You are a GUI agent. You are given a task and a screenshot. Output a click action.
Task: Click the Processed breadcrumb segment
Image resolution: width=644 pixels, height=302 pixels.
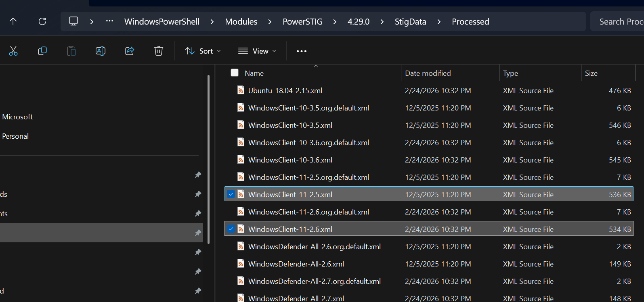470,22
